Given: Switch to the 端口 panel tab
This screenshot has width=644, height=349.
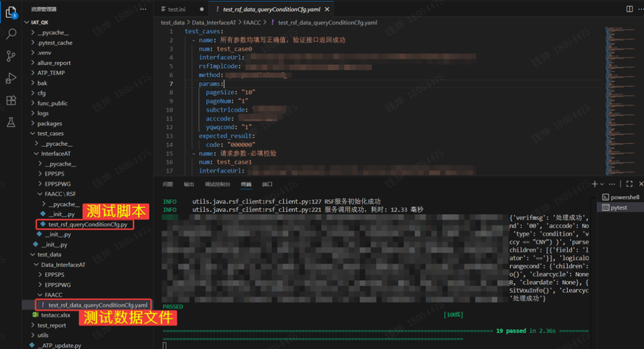Looking at the screenshot, I should click(267, 184).
